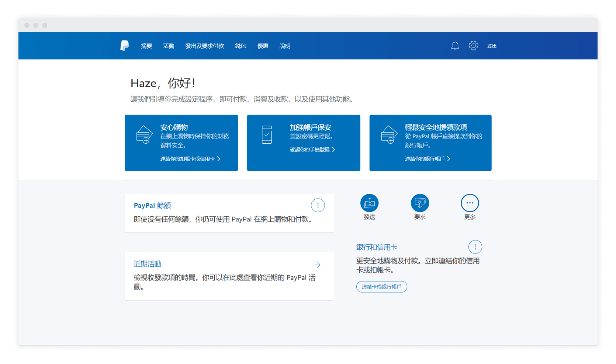Screen dimensions: 616x364
Task: Switch to the 活動 tab
Action: (169, 46)
